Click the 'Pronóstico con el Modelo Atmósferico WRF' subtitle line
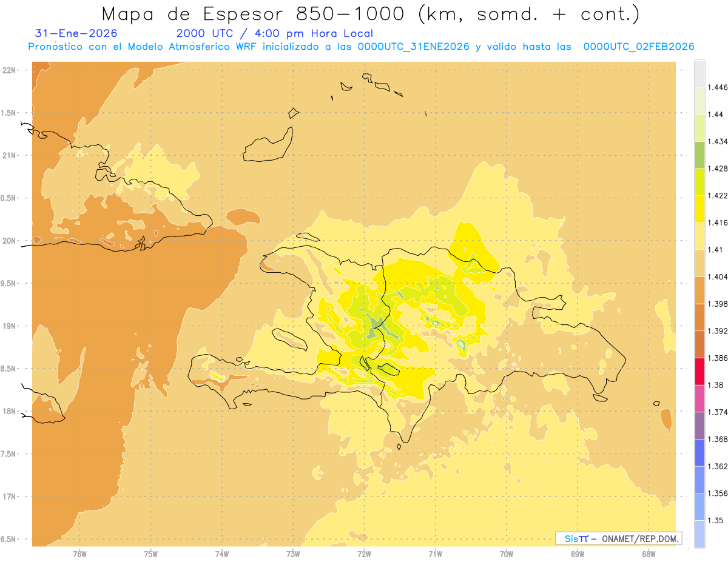 pyautogui.click(x=361, y=47)
